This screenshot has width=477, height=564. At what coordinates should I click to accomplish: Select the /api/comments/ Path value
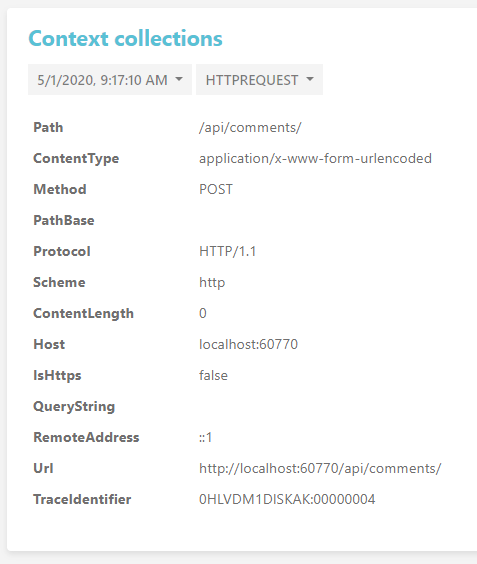tap(250, 128)
